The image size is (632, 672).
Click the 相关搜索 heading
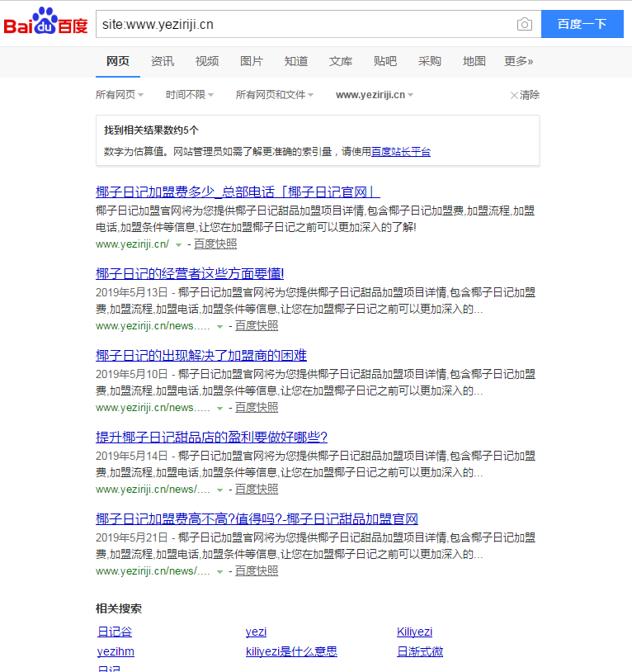point(119,608)
